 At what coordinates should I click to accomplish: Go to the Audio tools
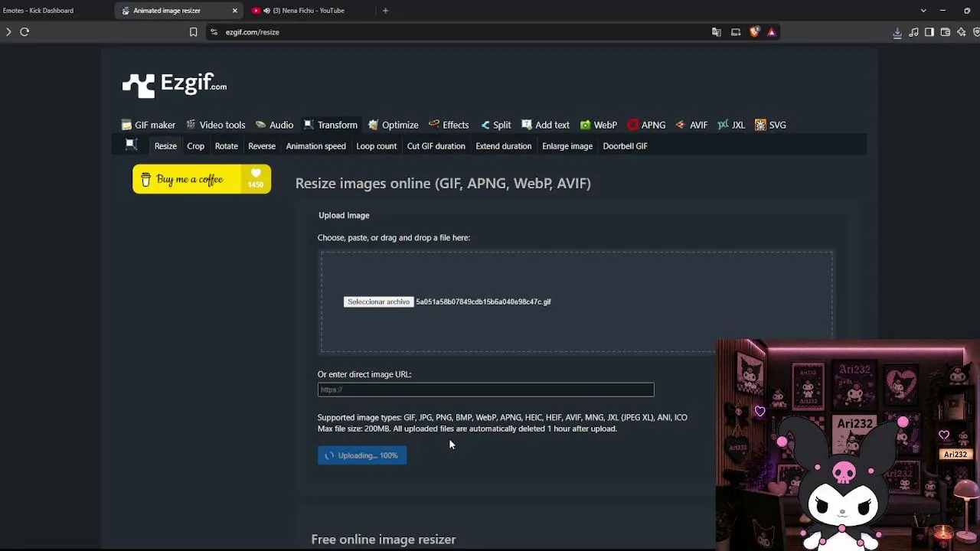click(274, 125)
